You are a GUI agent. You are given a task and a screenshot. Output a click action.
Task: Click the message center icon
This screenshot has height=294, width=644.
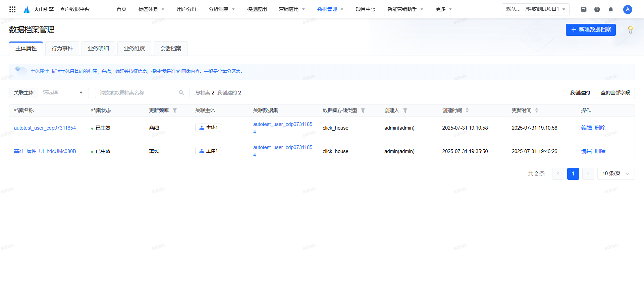tap(584, 9)
